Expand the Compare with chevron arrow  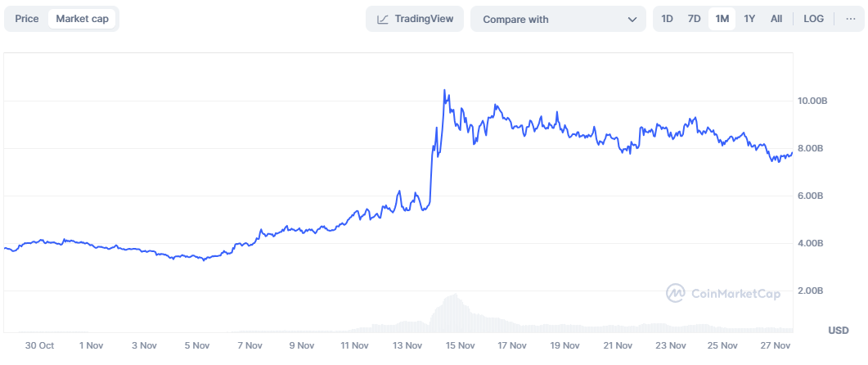point(632,19)
